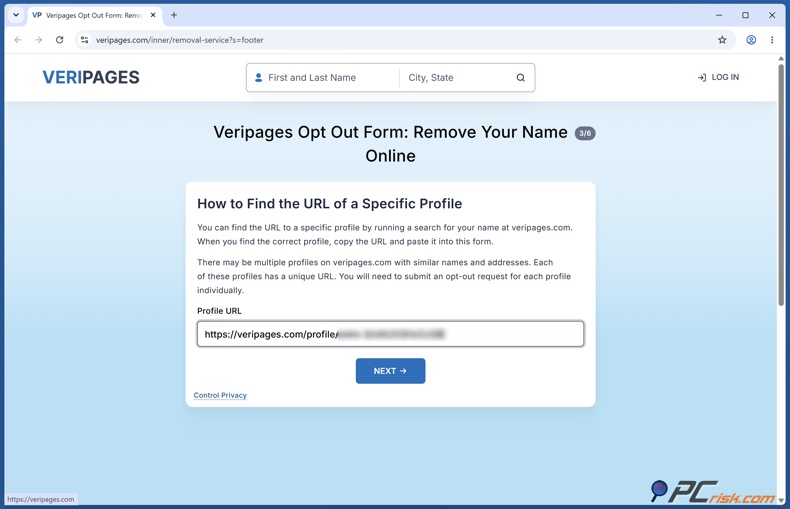The image size is (790, 509).
Task: Open Chrome three-dot menu
Action: 772,40
